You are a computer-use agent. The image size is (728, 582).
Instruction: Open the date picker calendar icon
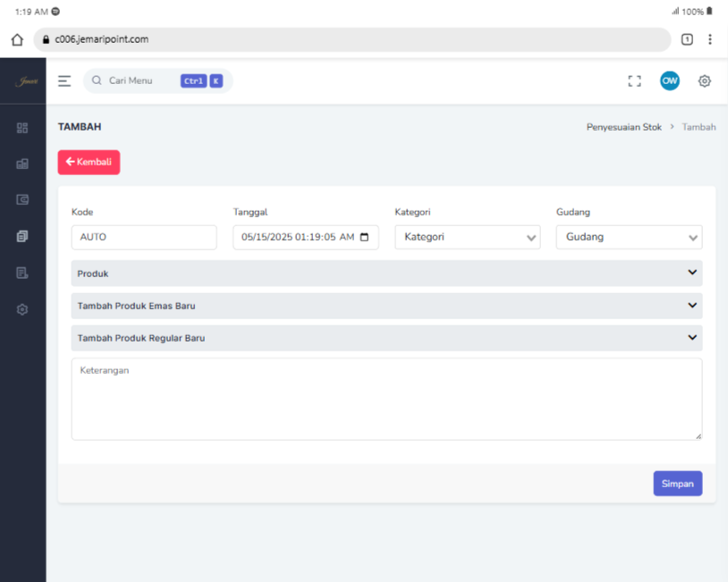(x=365, y=238)
